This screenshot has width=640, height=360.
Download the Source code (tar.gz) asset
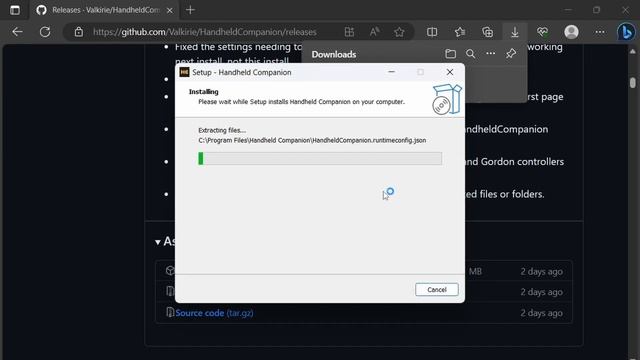click(x=214, y=313)
